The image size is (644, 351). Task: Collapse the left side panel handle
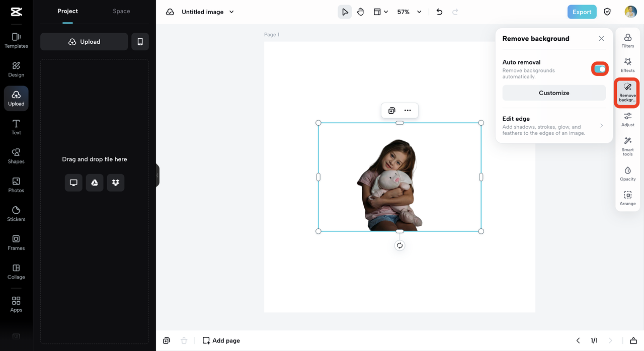point(157,175)
